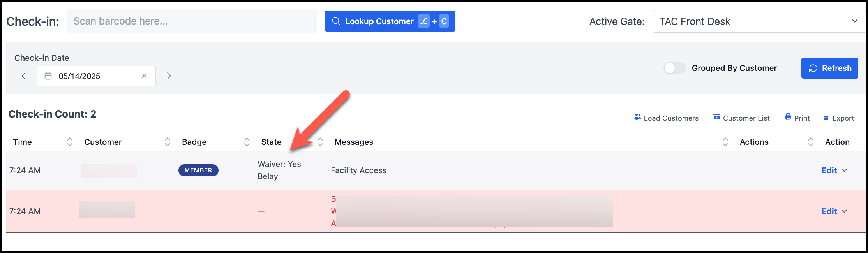Click the Lookup Customer button

[x=390, y=21]
